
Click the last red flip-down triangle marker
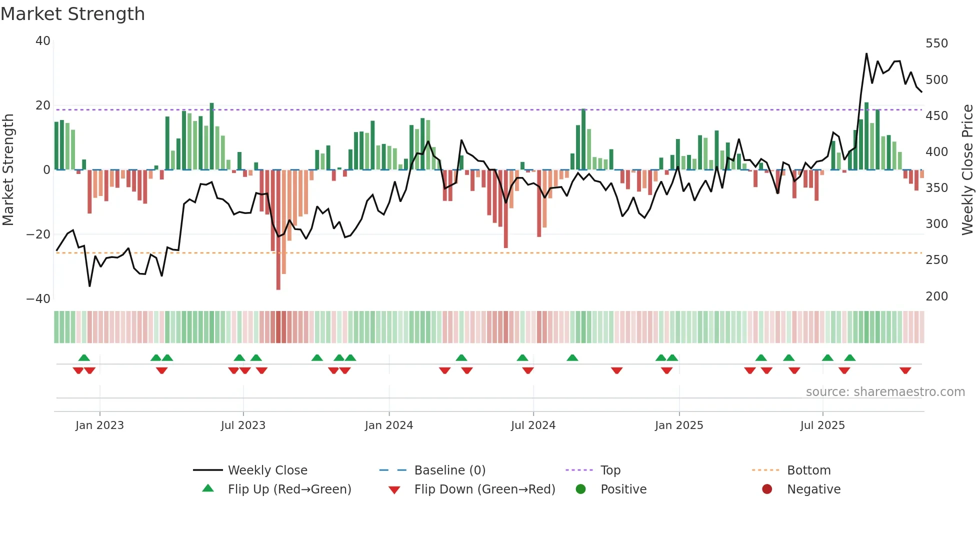pyautogui.click(x=905, y=370)
